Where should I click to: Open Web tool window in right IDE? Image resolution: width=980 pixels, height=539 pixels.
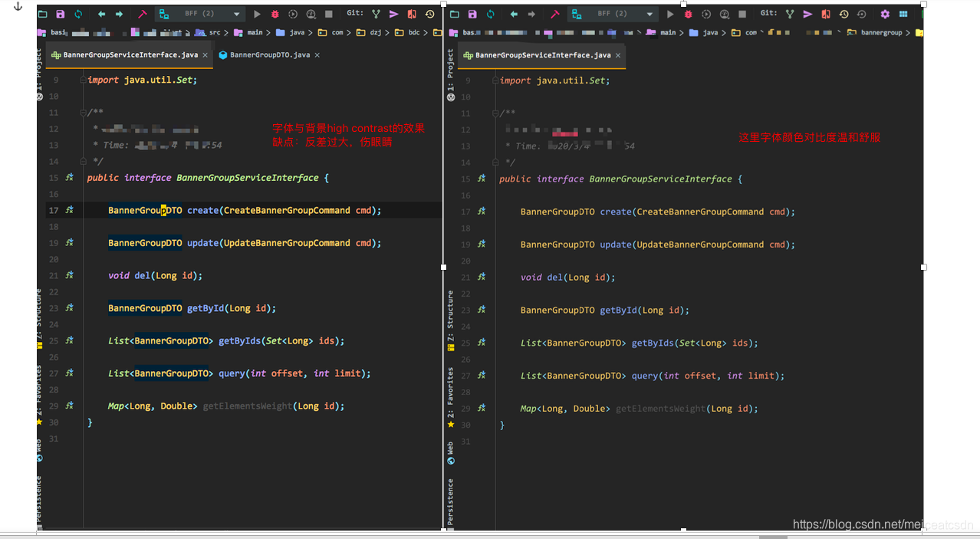coord(450,453)
